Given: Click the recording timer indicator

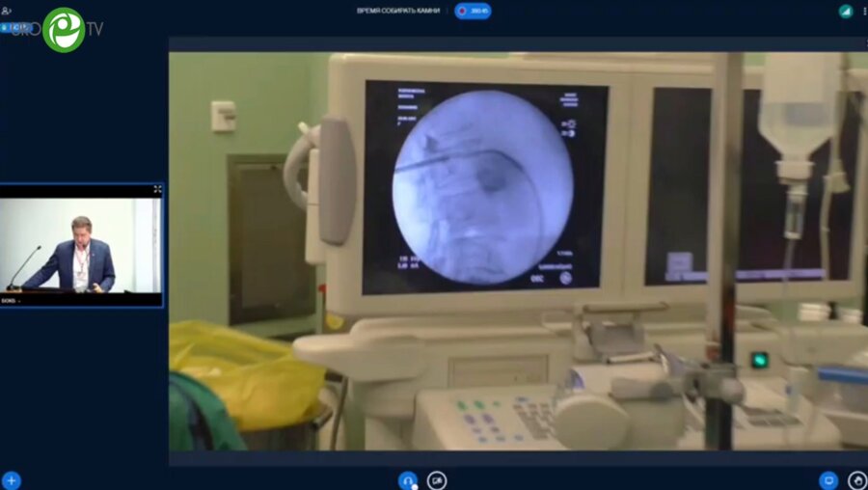Looking at the screenshot, I should pyautogui.click(x=473, y=11).
